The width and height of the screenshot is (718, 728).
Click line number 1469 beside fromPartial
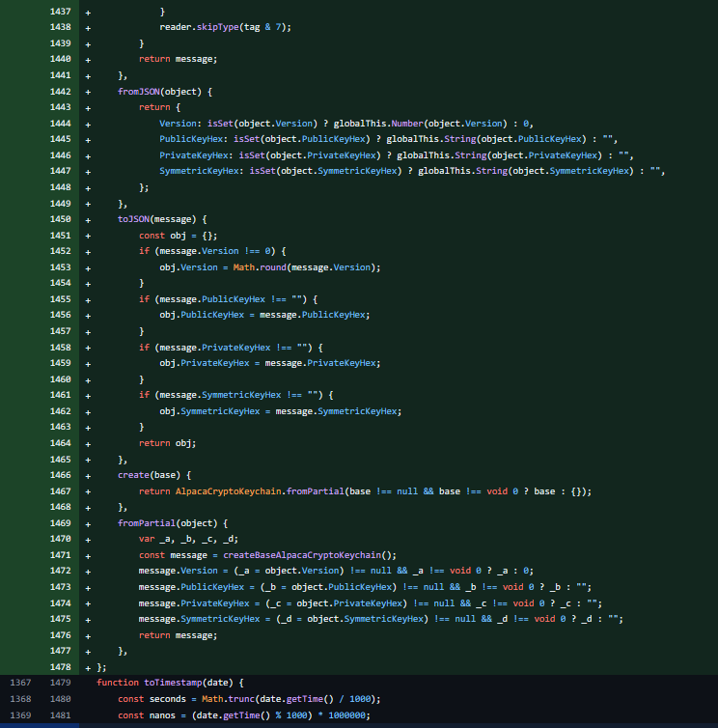[61, 523]
